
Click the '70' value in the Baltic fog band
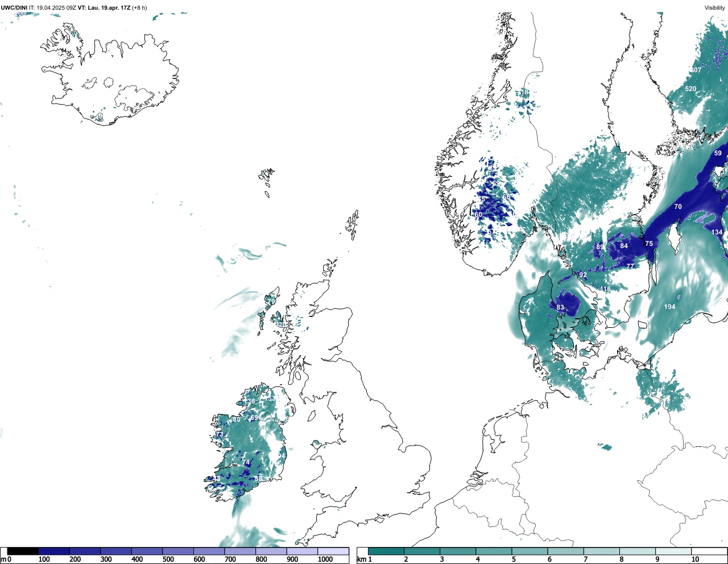click(678, 207)
